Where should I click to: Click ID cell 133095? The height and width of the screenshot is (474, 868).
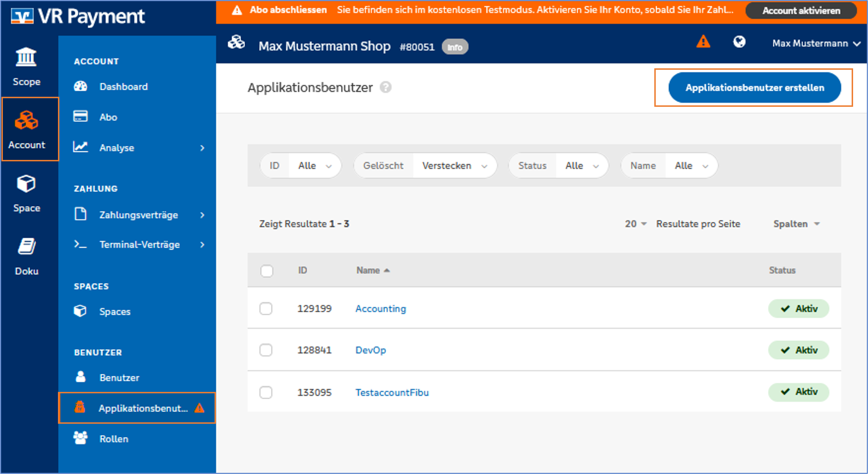tap(314, 393)
